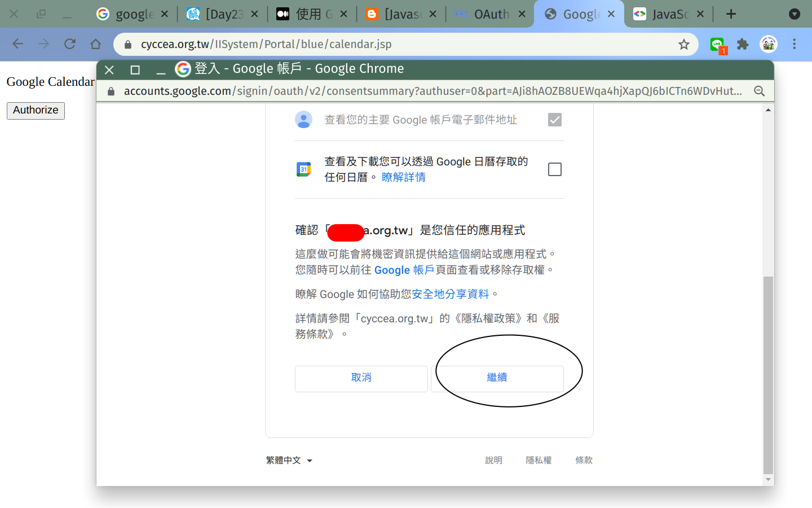Click the lock icon in cyccea.org.tw address bar
Image resolution: width=812 pixels, height=508 pixels.
(x=128, y=44)
